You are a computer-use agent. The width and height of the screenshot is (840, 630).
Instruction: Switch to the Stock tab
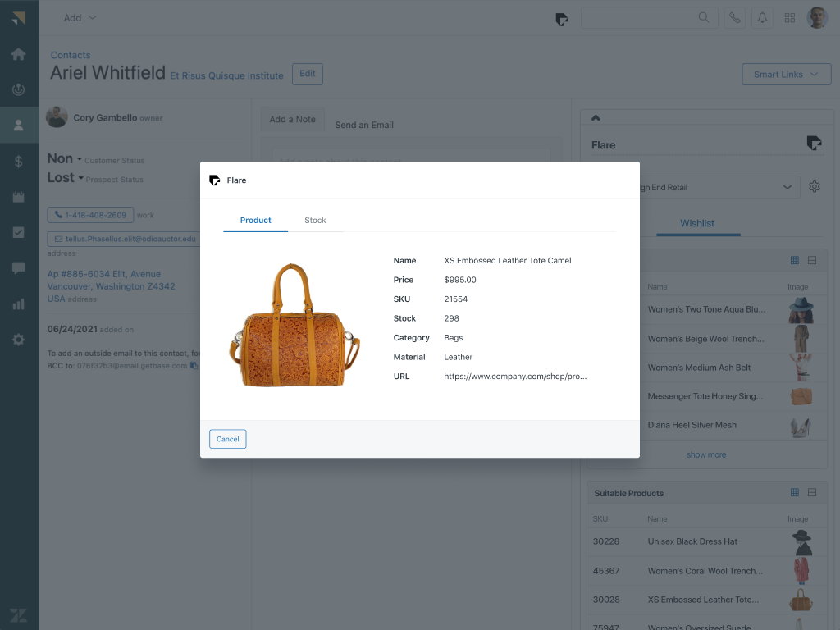315,220
